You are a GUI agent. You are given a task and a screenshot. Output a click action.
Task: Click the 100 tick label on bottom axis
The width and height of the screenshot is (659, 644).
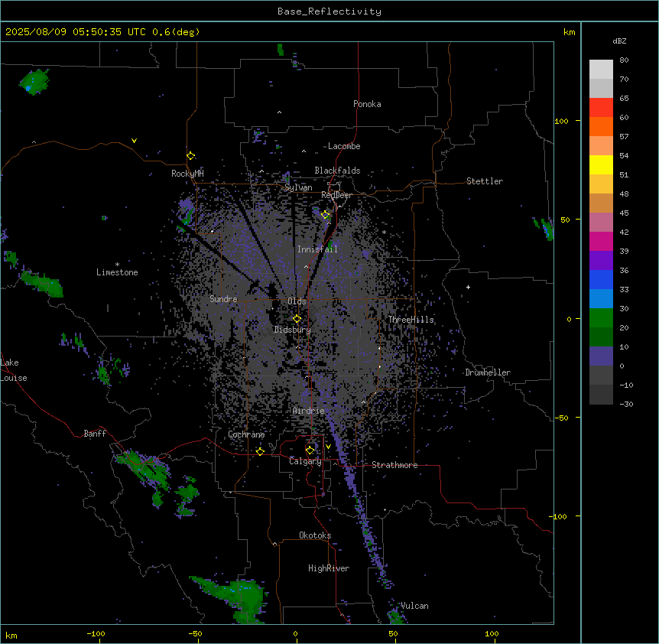[492, 633]
